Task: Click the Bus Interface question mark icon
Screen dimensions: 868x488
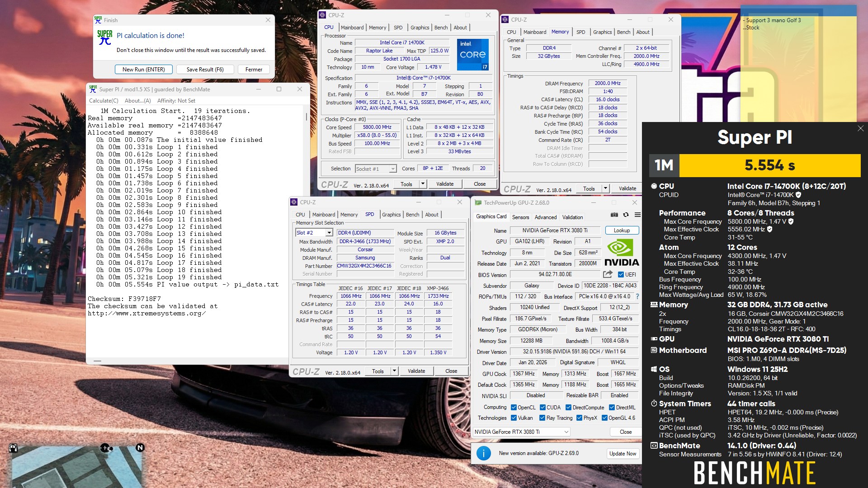Action: click(x=637, y=296)
